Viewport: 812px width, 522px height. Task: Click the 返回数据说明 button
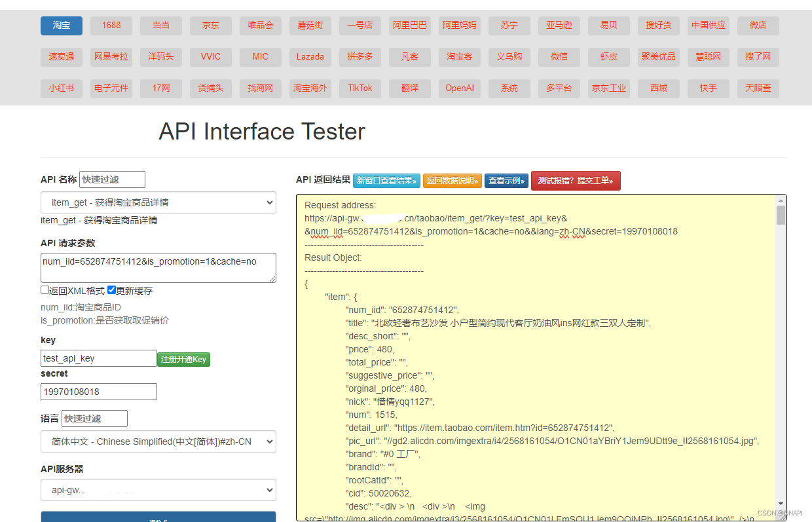click(452, 181)
